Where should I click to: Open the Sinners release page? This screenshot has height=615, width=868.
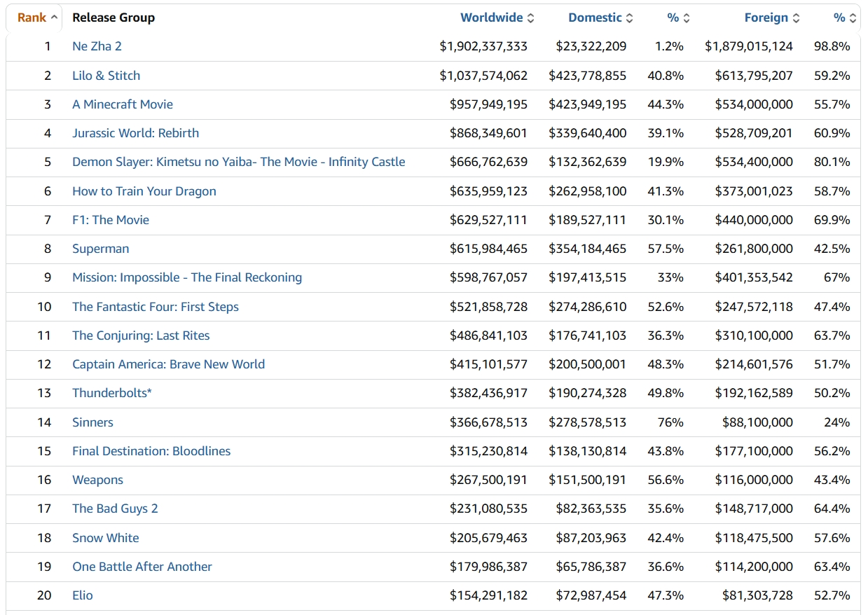92,422
